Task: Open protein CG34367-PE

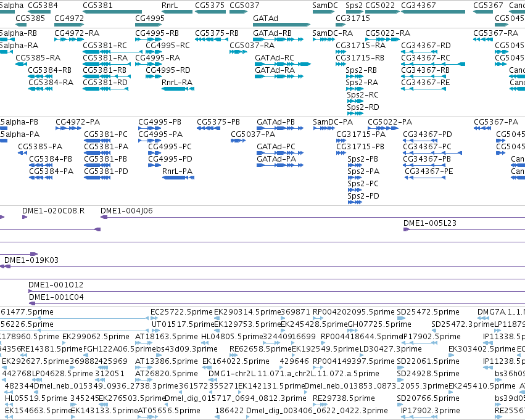Action: click(x=429, y=171)
